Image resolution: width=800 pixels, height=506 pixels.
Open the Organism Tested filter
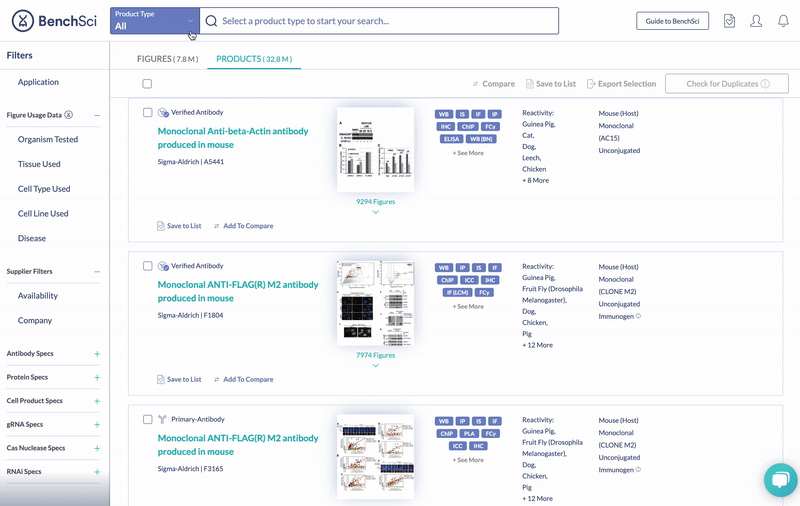click(x=48, y=139)
